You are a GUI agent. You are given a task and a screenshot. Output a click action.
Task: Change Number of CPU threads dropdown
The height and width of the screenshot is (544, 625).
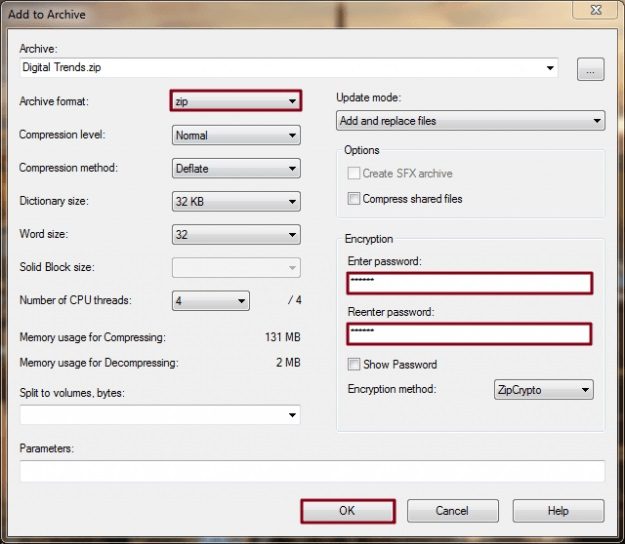[x=211, y=301]
